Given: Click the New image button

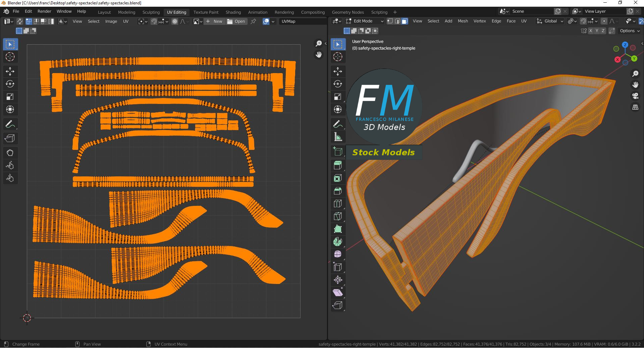Looking at the screenshot, I should point(214,21).
